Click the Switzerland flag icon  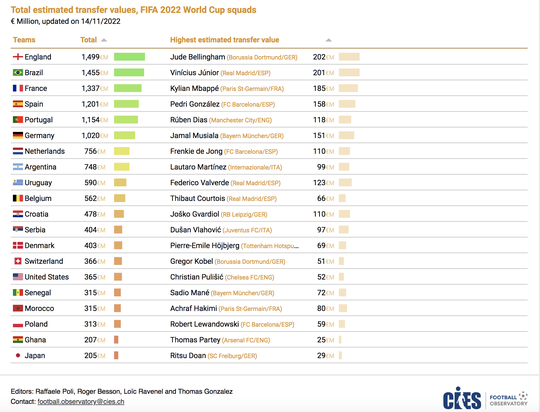(x=18, y=261)
